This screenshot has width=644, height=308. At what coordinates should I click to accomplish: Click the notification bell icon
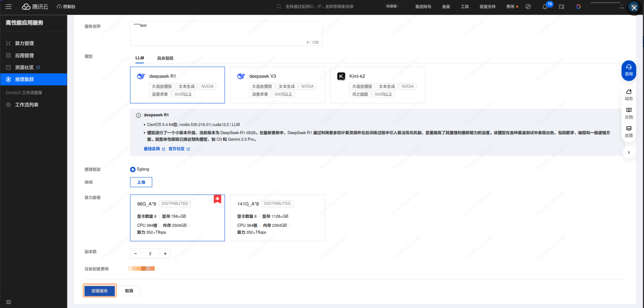[544, 7]
